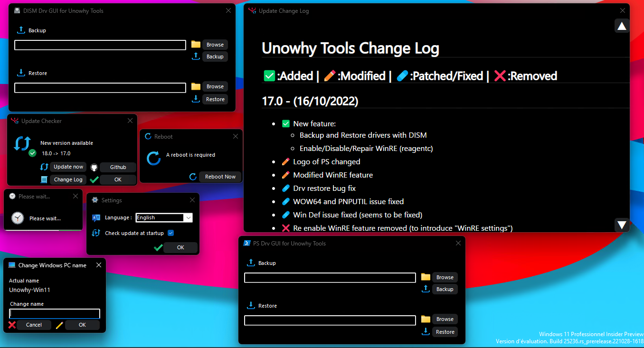Click download icon next to DISM Restore button
The height and width of the screenshot is (348, 644).
(196, 99)
